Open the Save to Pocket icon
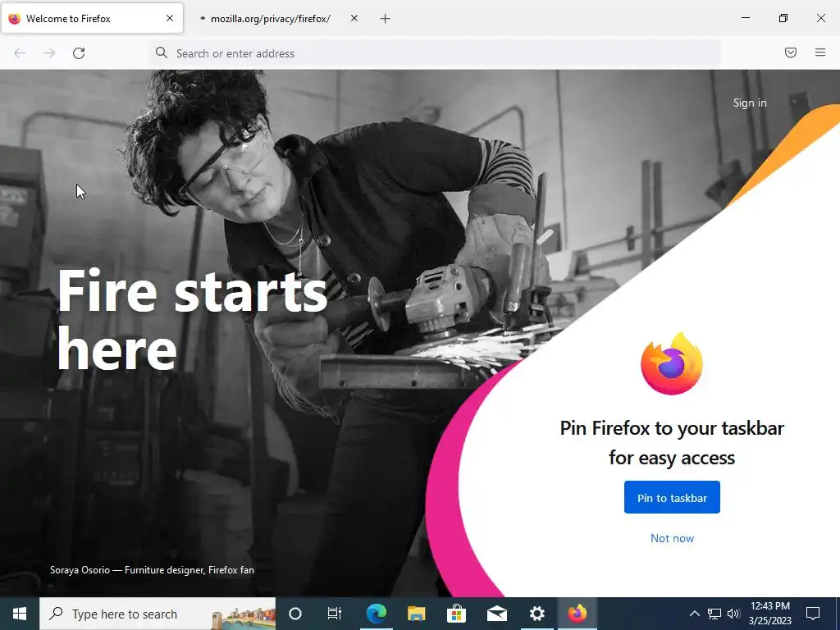 (x=790, y=52)
